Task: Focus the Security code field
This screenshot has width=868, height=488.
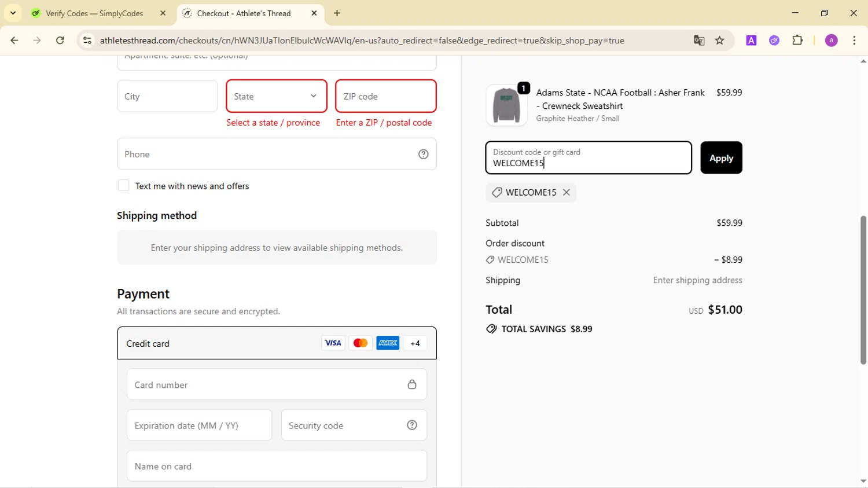Action: click(x=354, y=425)
